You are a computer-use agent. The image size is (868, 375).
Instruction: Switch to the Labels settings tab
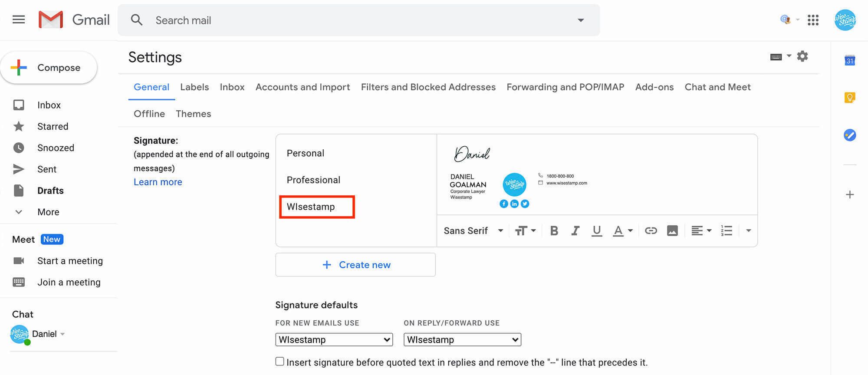194,87
